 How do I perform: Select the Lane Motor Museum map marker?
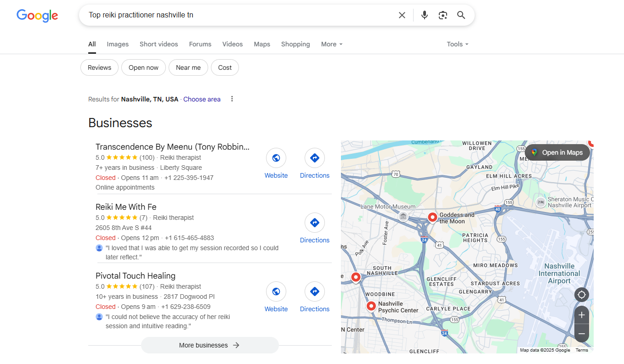[403, 216]
